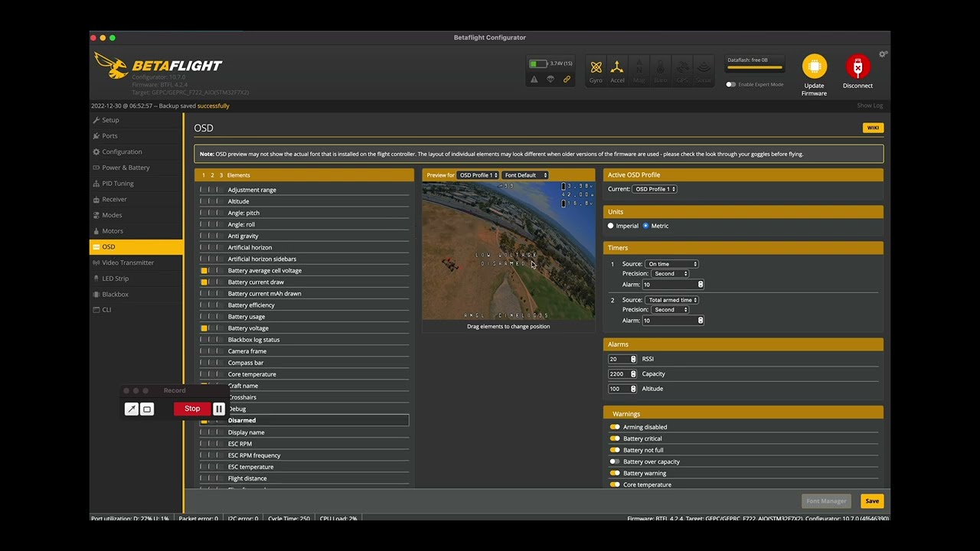Click the Save button
Image resolution: width=980 pixels, height=551 pixels.
(x=872, y=501)
